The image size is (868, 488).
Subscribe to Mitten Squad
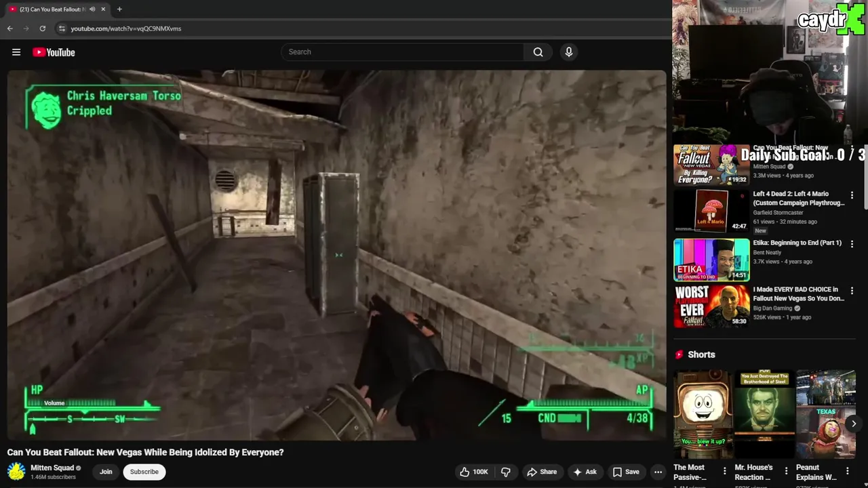(x=144, y=472)
